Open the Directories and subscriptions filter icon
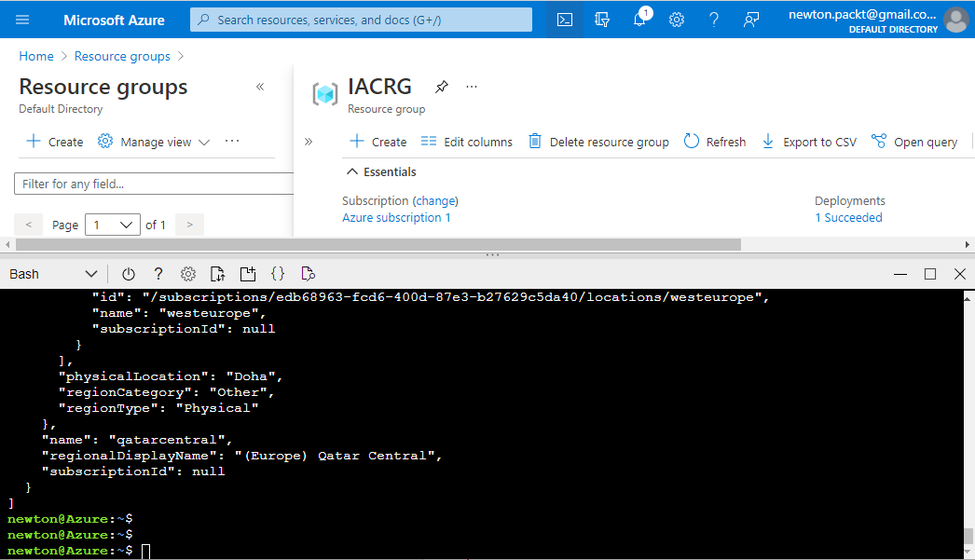 click(602, 20)
